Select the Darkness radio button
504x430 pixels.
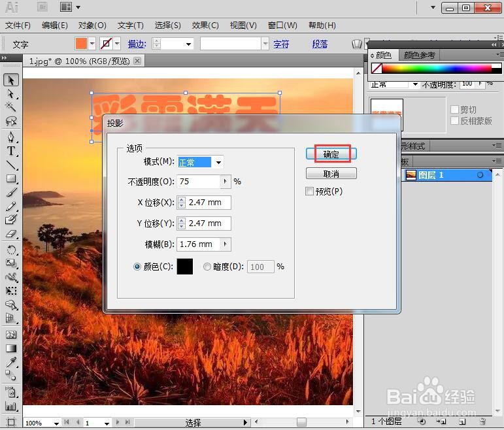pos(207,267)
